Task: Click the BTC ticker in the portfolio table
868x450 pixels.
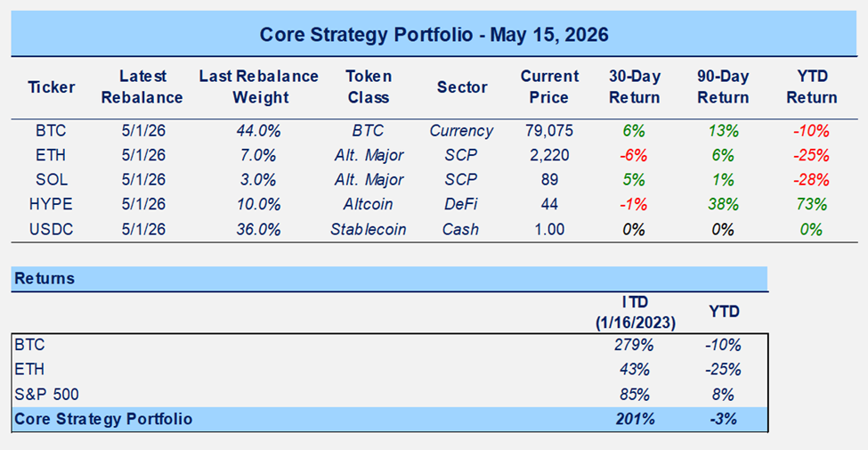Action: click(52, 131)
